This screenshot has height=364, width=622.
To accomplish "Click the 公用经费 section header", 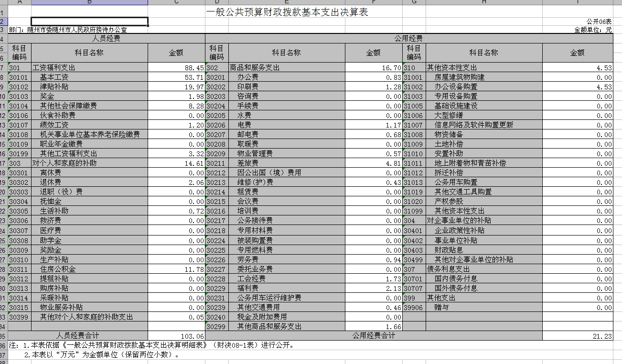I will coord(408,38).
